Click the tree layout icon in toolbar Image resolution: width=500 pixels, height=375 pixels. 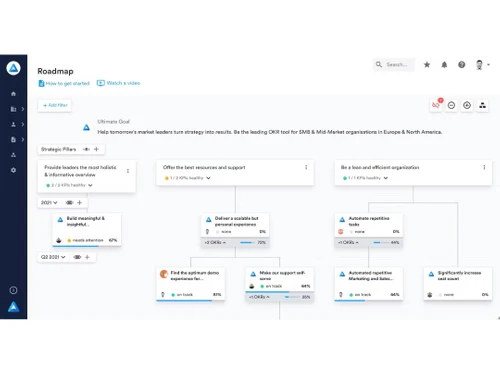(482, 105)
